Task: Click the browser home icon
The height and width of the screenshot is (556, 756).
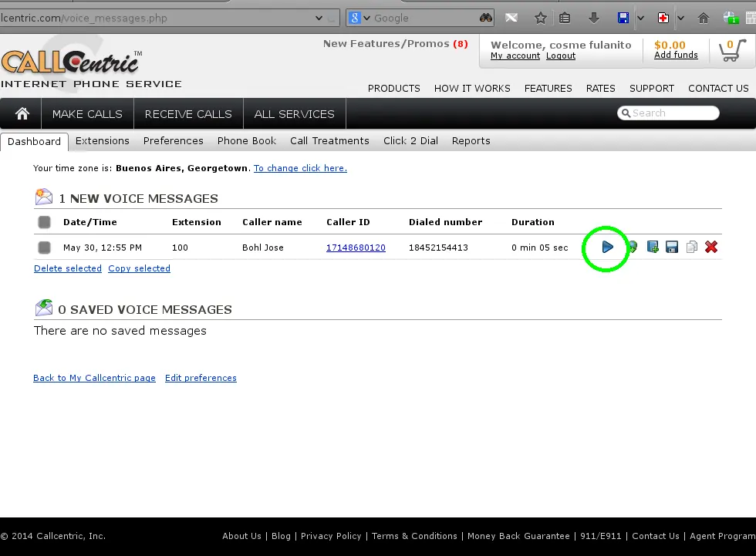Action: [704, 19]
